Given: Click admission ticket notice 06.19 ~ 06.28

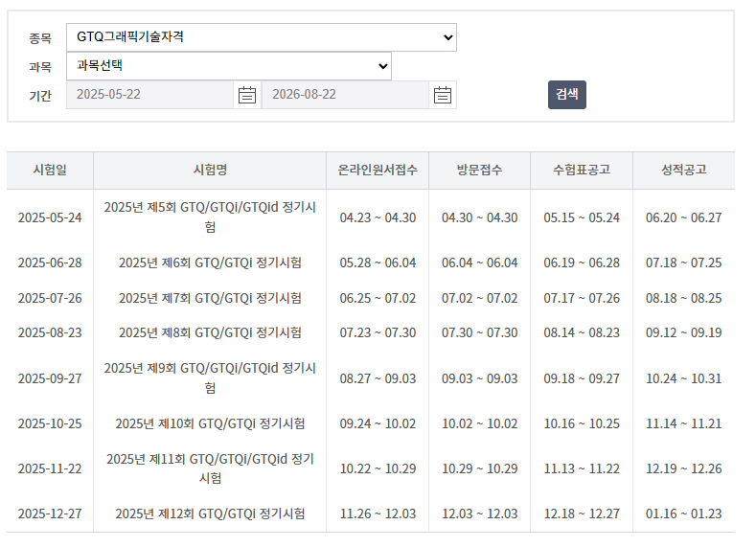Looking at the screenshot, I should coord(582,263).
